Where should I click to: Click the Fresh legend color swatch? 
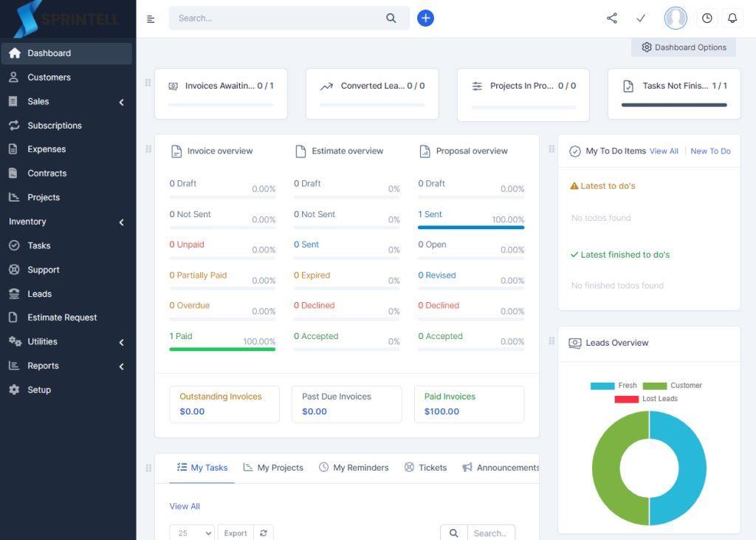[x=602, y=386]
